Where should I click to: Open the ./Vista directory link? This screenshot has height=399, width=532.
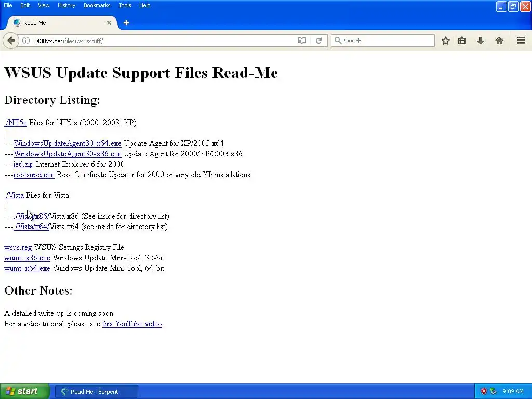click(x=14, y=195)
